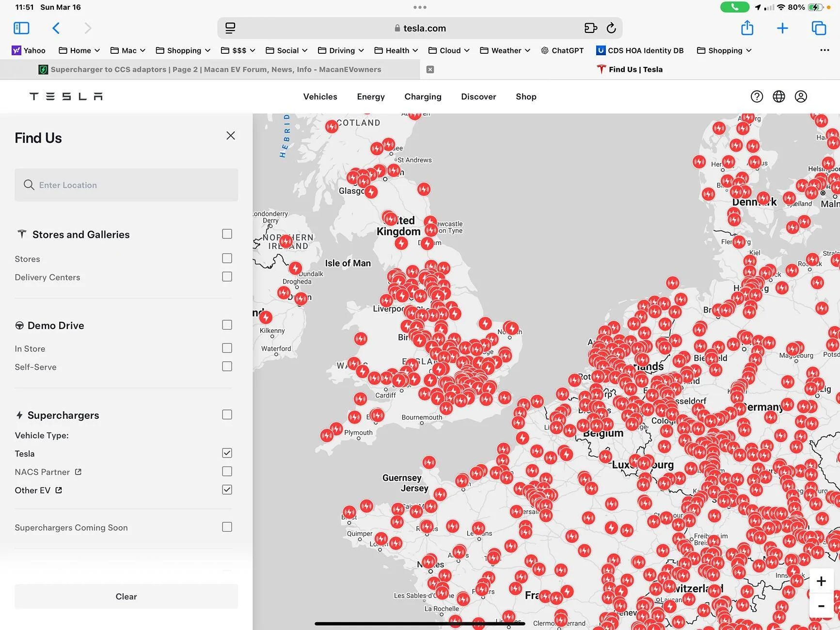Screen dimensions: 840x630
Task: Go back to previous page
Action: (56, 28)
